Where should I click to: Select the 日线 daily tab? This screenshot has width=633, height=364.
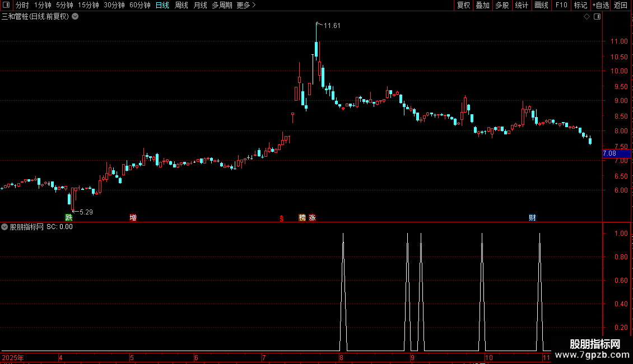tap(162, 5)
